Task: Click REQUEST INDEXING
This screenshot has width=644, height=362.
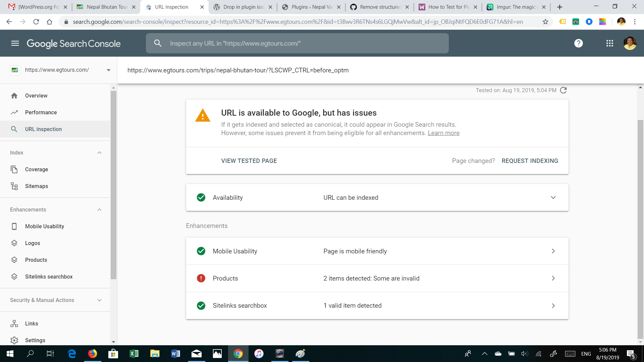Action: (x=530, y=161)
